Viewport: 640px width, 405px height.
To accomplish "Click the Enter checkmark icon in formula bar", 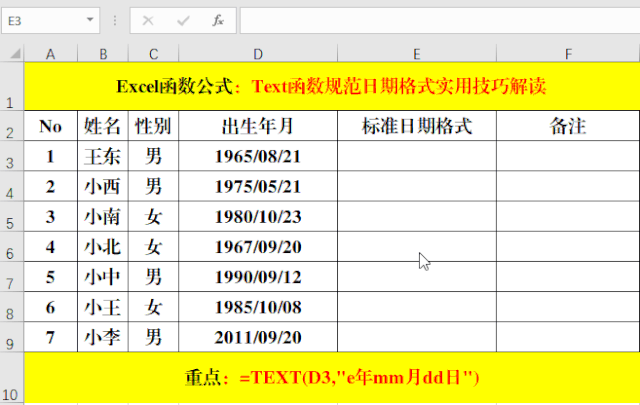I will click(x=183, y=20).
